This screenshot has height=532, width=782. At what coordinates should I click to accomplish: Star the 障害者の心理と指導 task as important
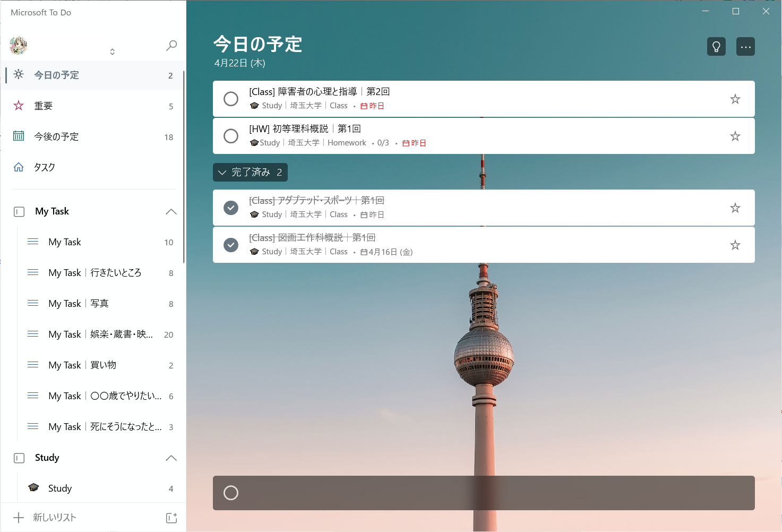click(x=735, y=99)
